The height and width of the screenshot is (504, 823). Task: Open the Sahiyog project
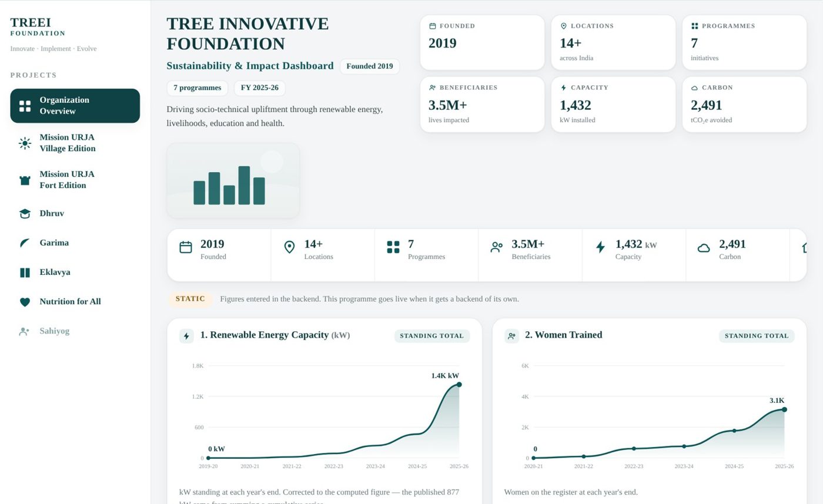(x=75, y=331)
